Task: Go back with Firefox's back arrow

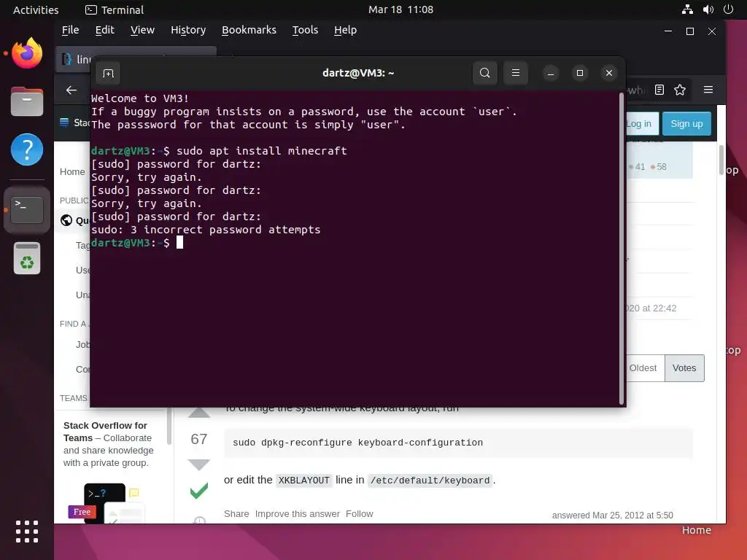Action: point(71,90)
